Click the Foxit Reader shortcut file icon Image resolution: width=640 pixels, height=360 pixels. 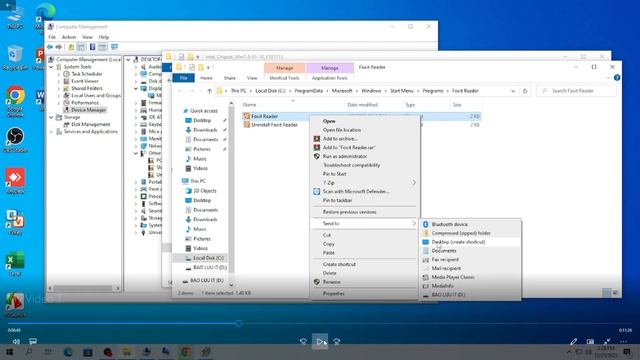tap(247, 116)
